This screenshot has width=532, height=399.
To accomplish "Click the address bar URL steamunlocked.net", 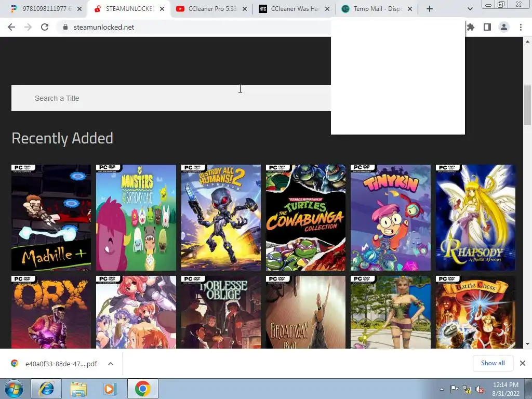I will (x=104, y=27).
